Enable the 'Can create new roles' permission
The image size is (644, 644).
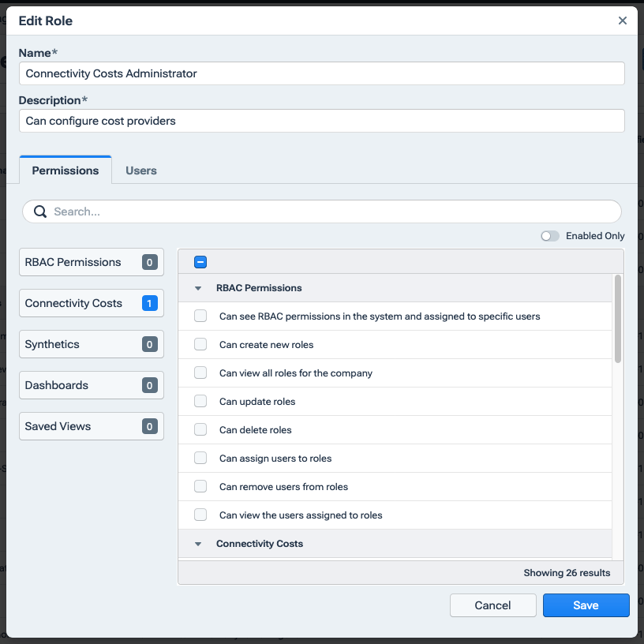[x=200, y=344]
